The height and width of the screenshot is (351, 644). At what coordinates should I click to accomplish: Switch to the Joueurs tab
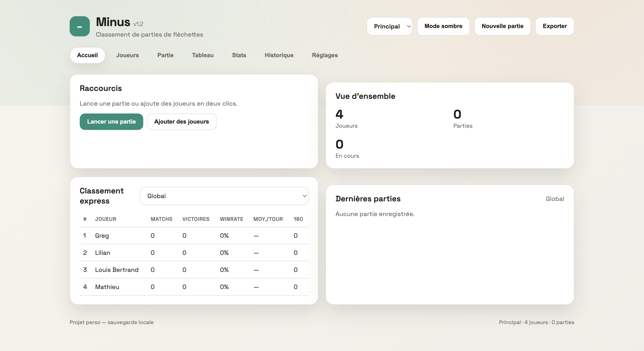point(127,55)
